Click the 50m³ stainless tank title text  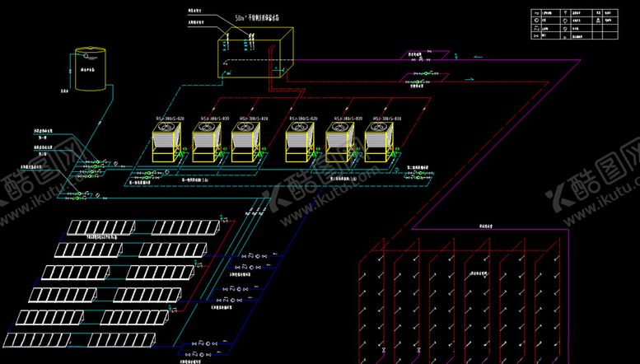[262, 17]
